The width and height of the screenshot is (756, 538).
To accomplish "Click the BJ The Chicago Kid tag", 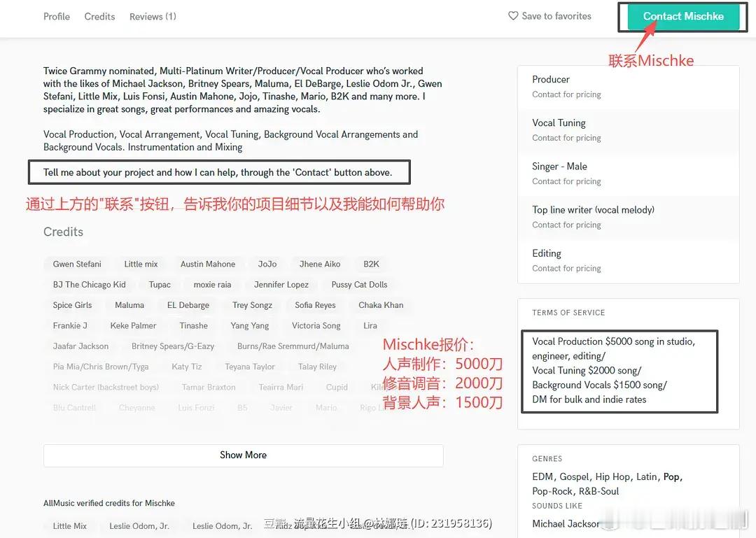I will [89, 285].
